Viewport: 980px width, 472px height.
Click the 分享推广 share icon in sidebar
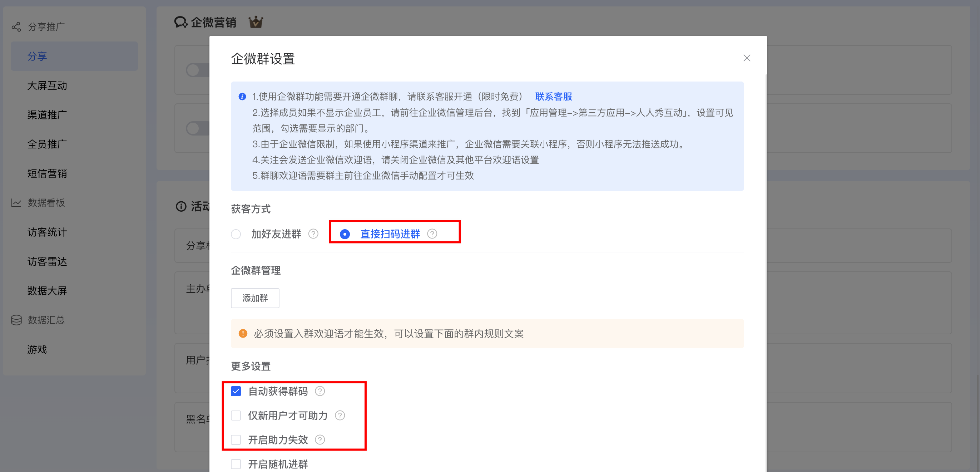[16, 27]
